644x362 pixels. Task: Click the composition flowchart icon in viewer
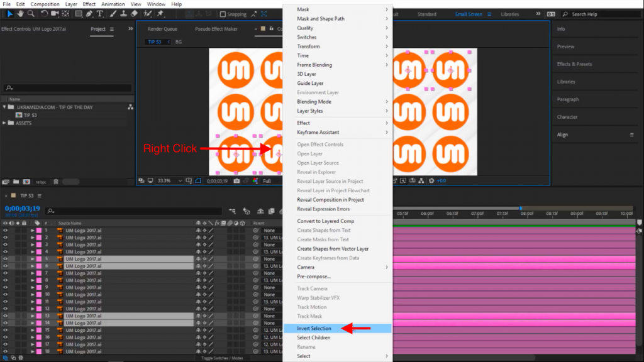click(x=421, y=180)
